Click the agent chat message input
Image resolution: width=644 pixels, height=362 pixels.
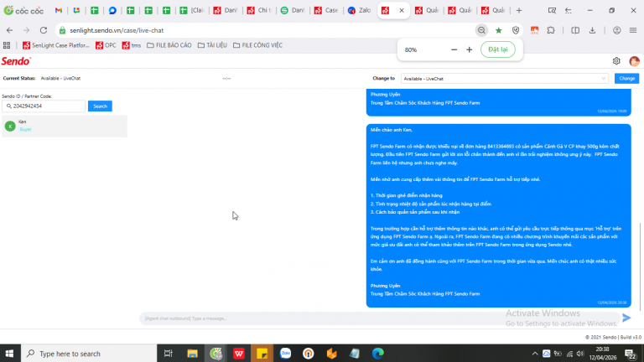pyautogui.click(x=380, y=318)
